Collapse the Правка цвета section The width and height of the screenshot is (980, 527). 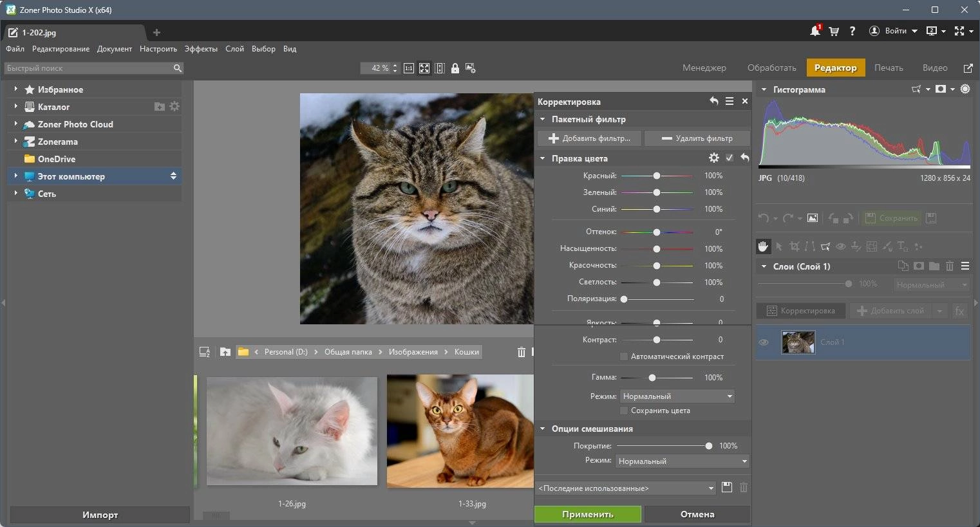tap(543, 158)
